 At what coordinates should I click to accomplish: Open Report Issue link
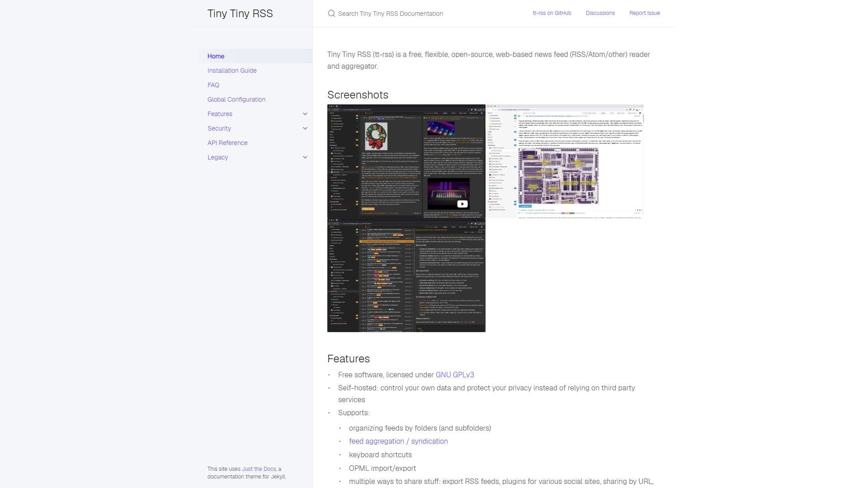click(645, 13)
